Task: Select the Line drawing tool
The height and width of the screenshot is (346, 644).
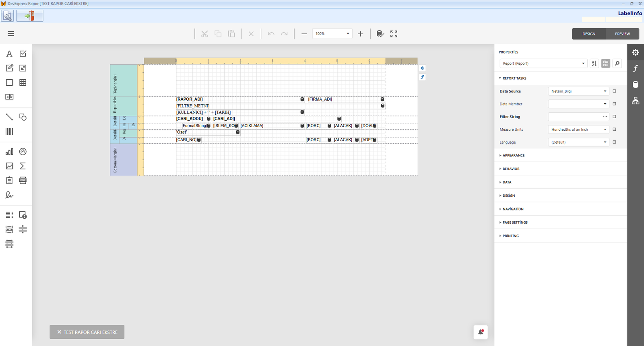Action: click(9, 117)
